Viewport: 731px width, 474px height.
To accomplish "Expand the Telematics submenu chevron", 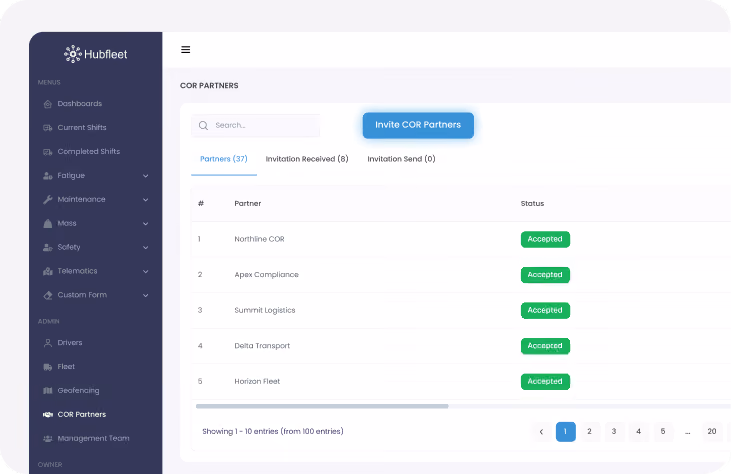I will [145, 271].
